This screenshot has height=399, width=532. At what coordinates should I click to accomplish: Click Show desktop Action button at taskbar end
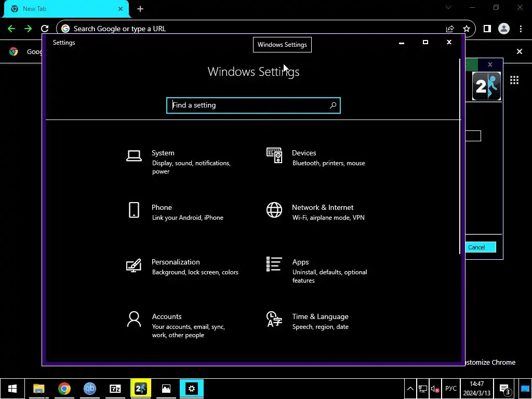525,389
